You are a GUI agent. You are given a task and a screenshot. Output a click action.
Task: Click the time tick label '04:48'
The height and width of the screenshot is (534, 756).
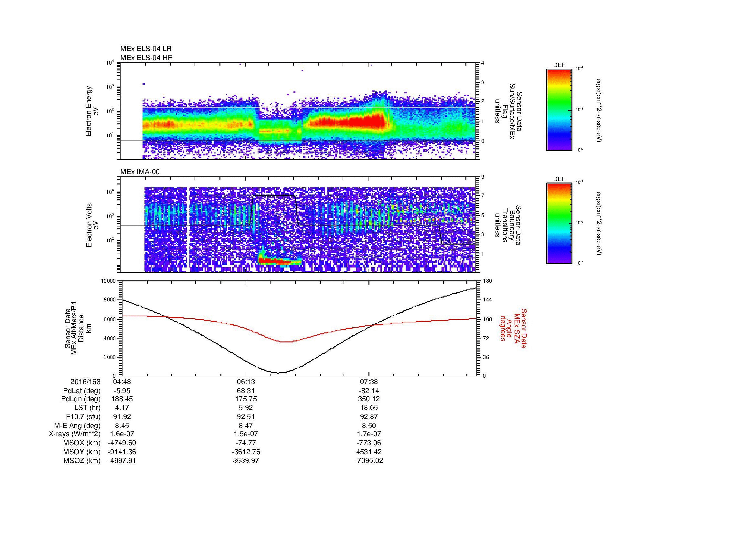point(122,382)
